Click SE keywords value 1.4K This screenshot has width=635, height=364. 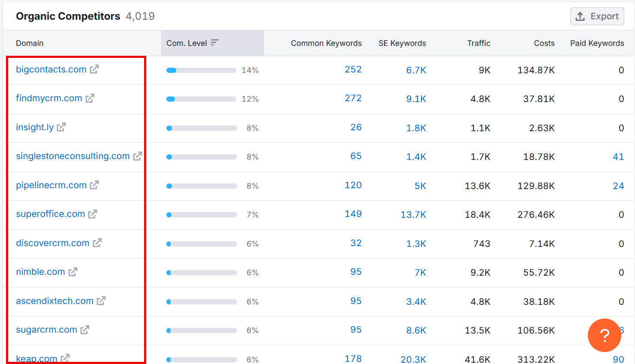tap(416, 157)
